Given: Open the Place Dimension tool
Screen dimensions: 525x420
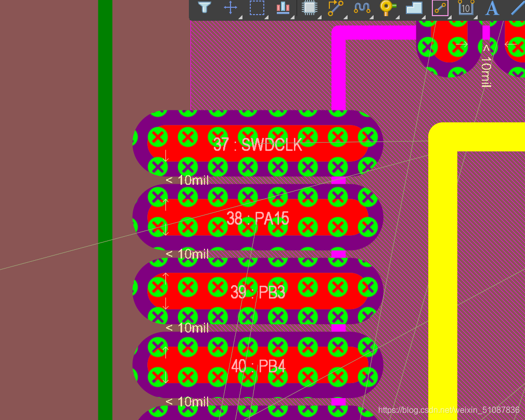Looking at the screenshot, I should click(x=466, y=7).
